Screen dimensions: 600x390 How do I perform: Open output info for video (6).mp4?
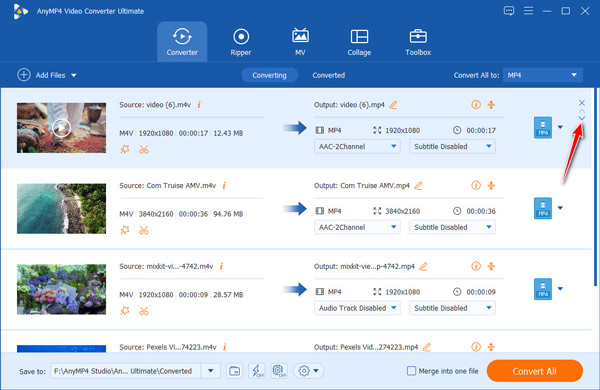[x=476, y=104]
